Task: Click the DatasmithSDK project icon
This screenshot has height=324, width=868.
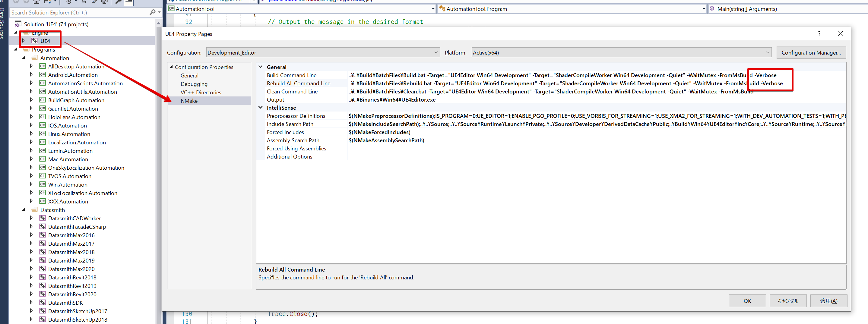Action: (43, 302)
